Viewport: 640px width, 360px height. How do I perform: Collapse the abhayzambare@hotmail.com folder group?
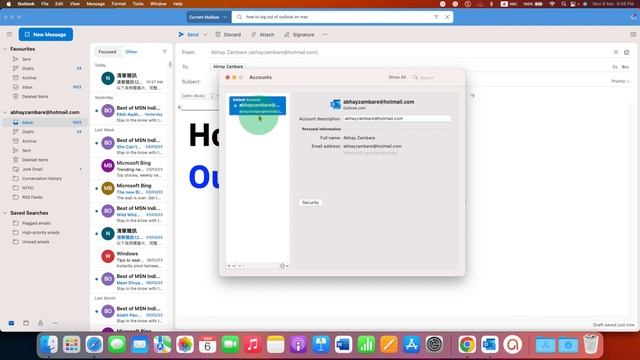click(5, 112)
